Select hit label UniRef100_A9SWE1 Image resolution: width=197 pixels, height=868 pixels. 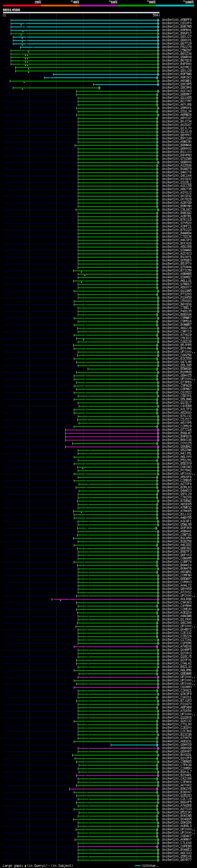click(x=176, y=81)
